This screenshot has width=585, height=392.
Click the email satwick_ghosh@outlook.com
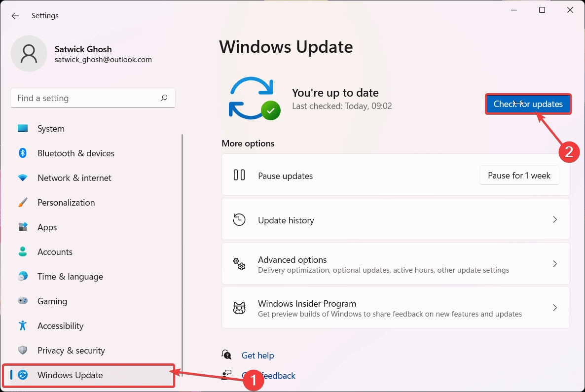[104, 60]
